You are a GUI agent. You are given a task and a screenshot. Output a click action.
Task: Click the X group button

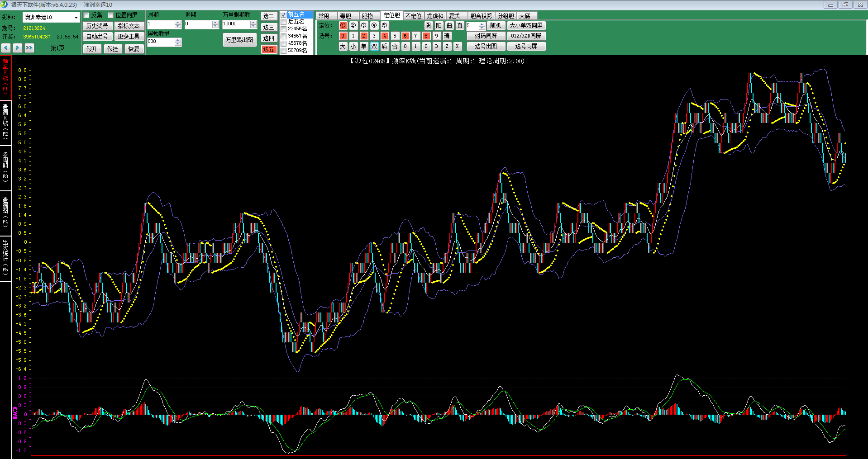[x=458, y=46]
